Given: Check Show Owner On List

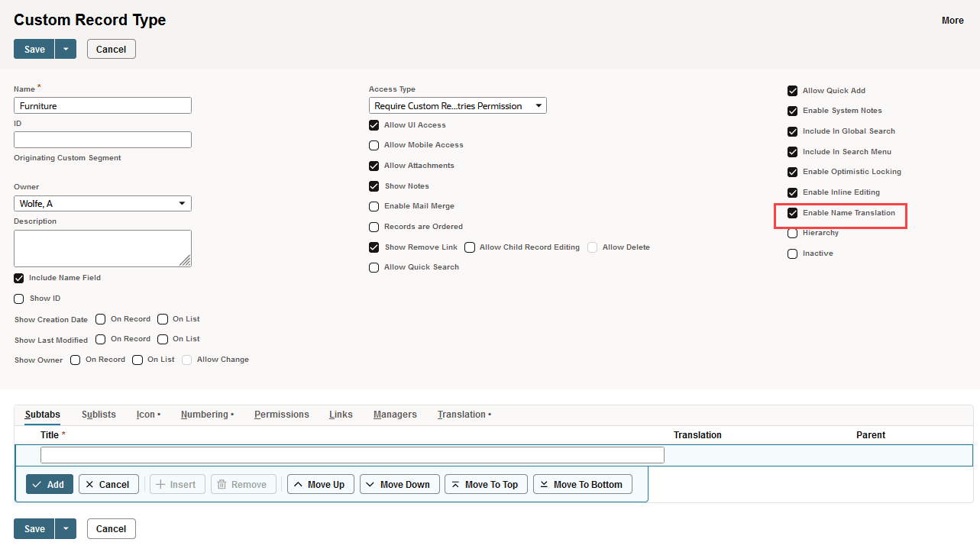Looking at the screenshot, I should (x=137, y=360).
